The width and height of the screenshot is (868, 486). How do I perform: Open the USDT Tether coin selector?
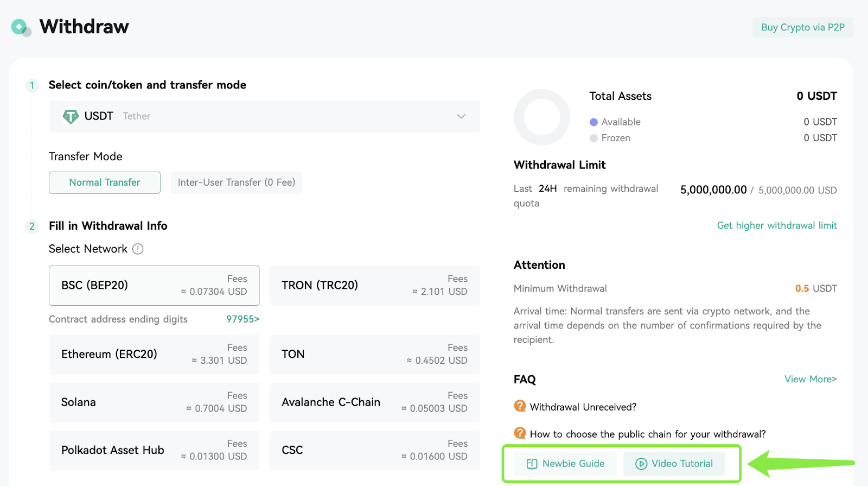[x=264, y=116]
